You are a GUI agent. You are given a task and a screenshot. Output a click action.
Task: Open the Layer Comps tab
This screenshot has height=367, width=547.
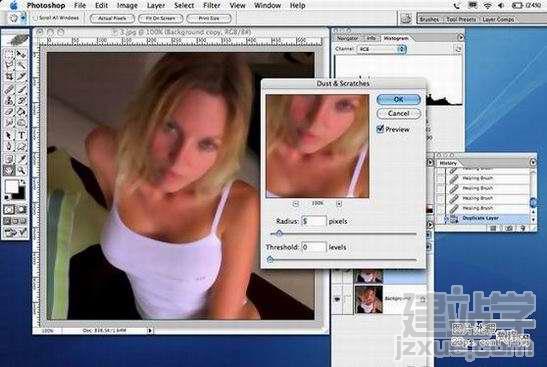pyautogui.click(x=498, y=19)
